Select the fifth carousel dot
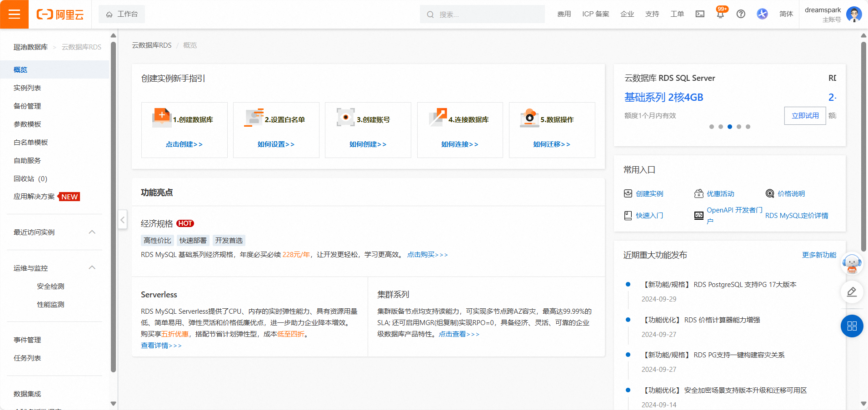The image size is (868, 410). [x=748, y=127]
